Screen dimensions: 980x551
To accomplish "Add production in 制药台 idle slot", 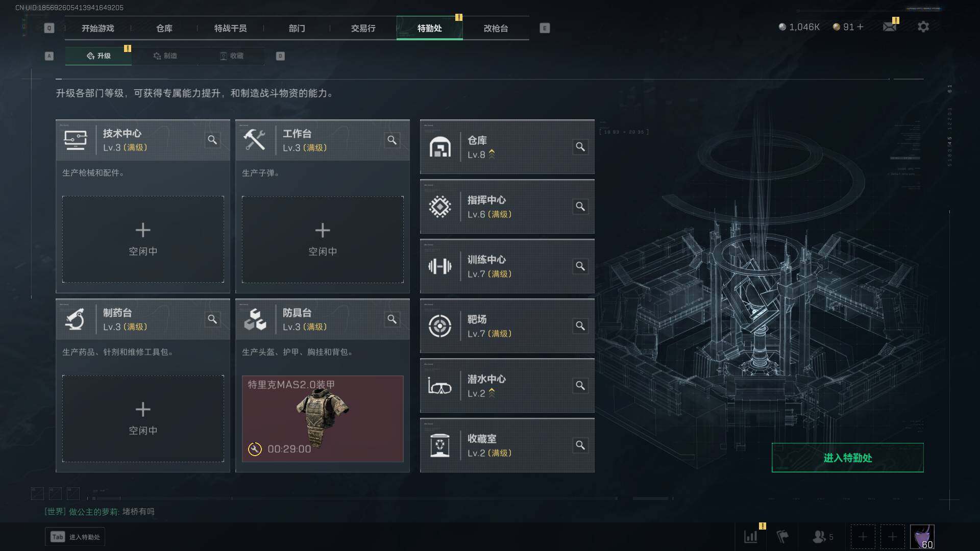I will (x=143, y=418).
